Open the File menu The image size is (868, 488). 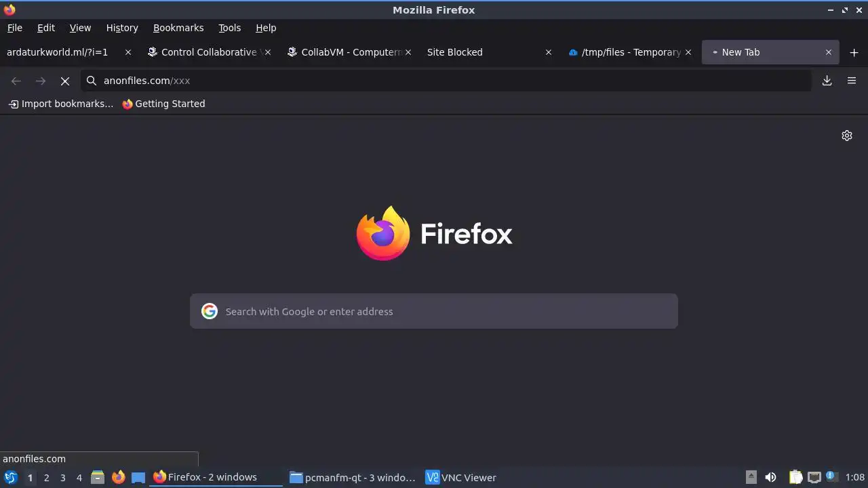[14, 28]
